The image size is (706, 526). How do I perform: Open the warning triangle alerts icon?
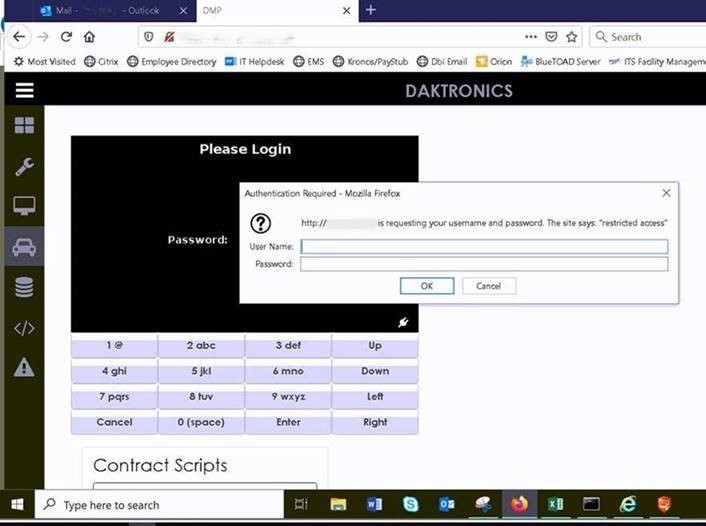[x=24, y=367]
